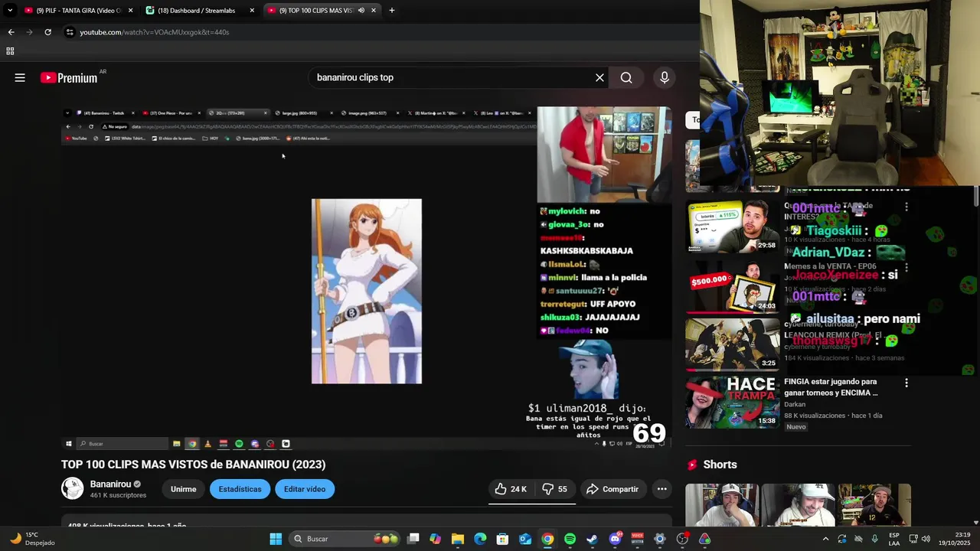Open Steam from the taskbar

(592, 539)
